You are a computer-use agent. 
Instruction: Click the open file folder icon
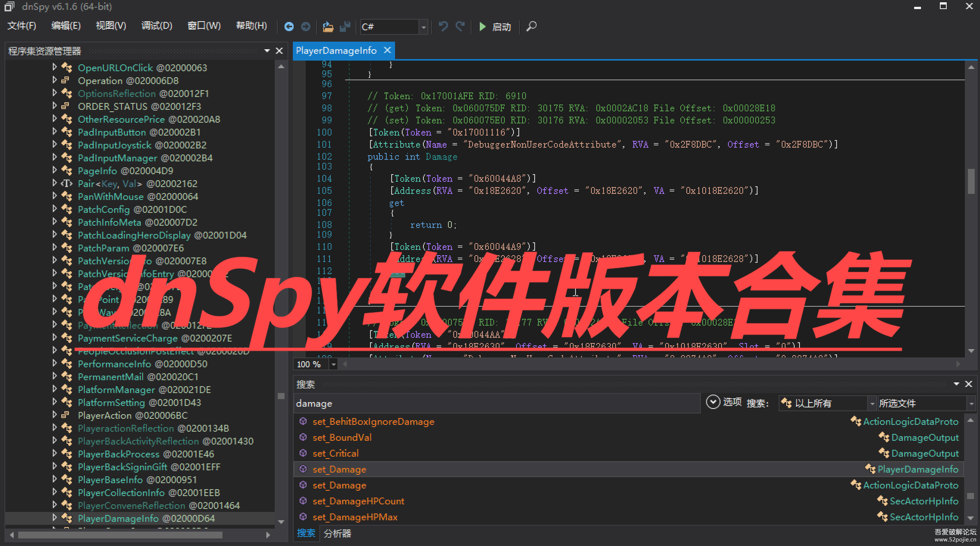328,27
